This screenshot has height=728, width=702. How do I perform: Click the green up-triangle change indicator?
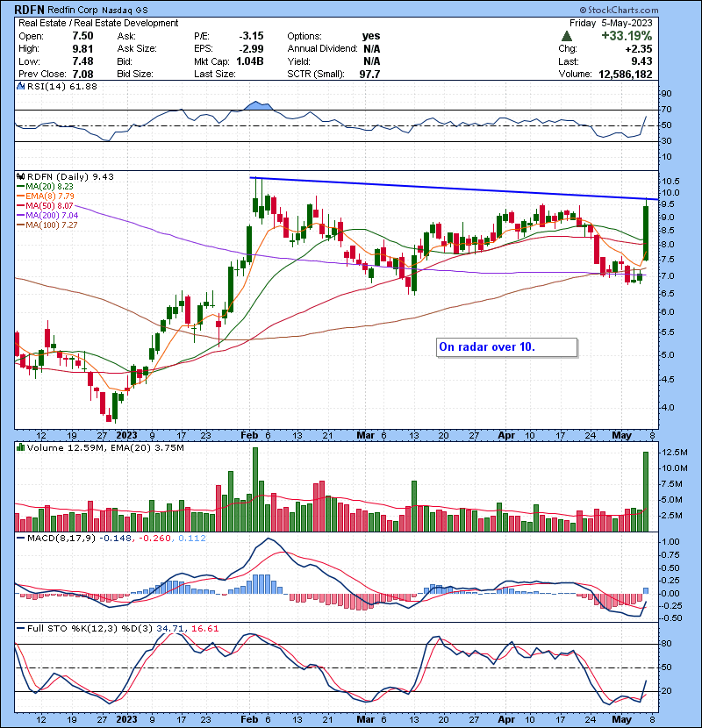(566, 36)
